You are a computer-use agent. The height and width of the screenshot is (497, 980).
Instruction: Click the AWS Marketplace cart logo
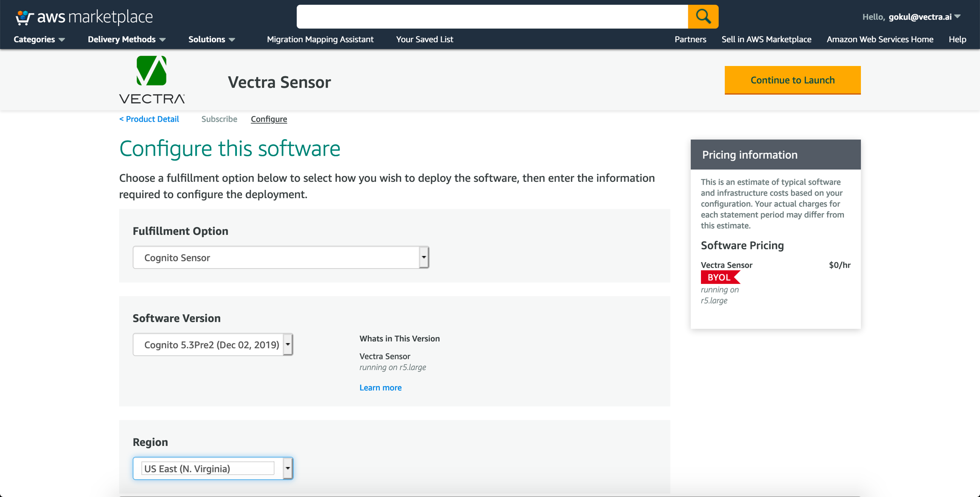tap(25, 17)
